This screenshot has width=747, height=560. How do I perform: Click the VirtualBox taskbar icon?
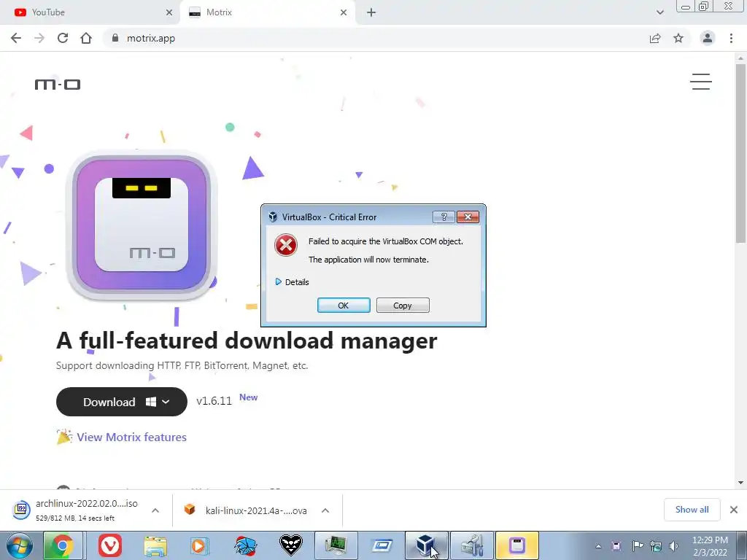[x=426, y=545]
